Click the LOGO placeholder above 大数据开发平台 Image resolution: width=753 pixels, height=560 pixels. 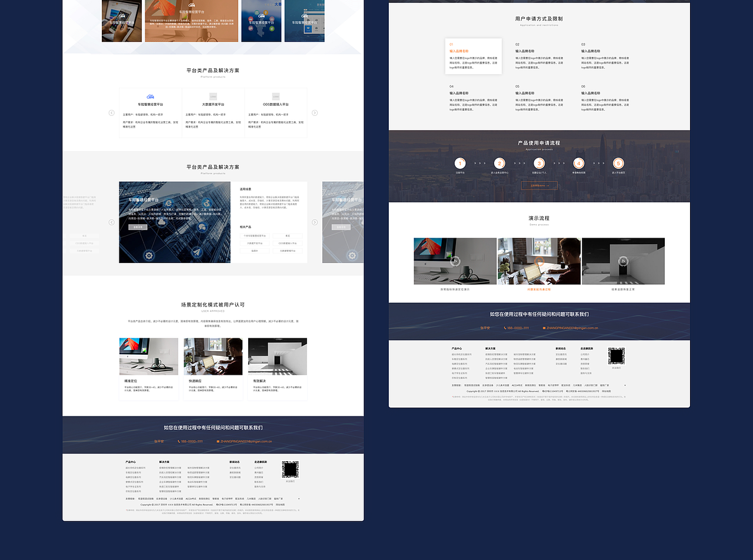(x=213, y=96)
